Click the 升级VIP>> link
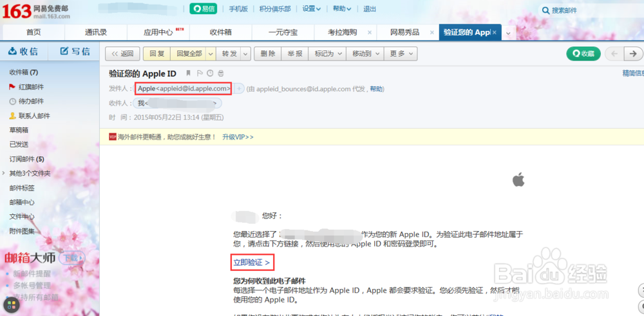 (x=238, y=137)
